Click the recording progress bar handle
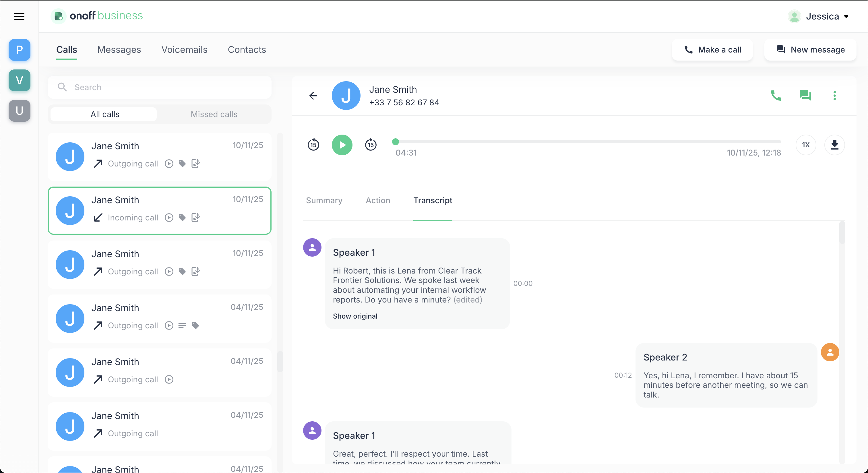868x473 pixels. click(396, 142)
